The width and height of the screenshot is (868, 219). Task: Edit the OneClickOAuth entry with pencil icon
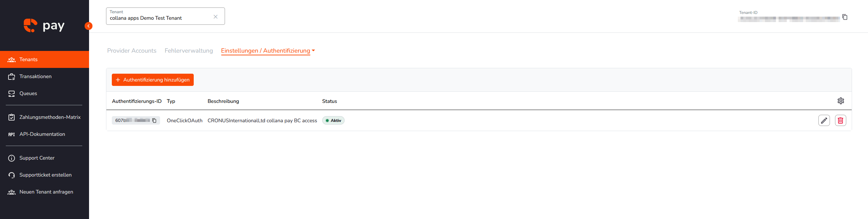pyautogui.click(x=824, y=121)
